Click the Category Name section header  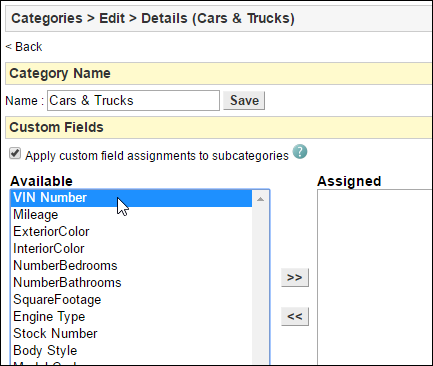click(x=219, y=73)
